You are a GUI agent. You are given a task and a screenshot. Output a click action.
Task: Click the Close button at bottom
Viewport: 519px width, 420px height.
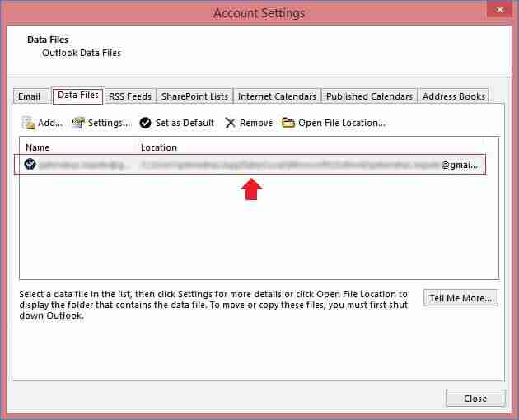475,399
